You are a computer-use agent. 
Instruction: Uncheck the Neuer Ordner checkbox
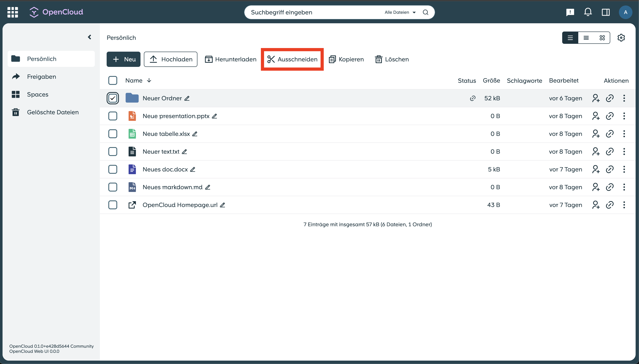click(113, 98)
